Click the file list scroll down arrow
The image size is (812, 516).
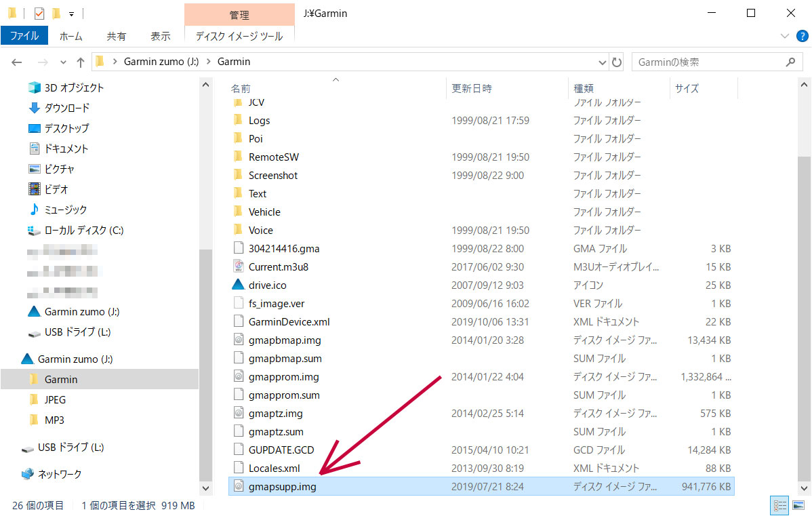804,488
